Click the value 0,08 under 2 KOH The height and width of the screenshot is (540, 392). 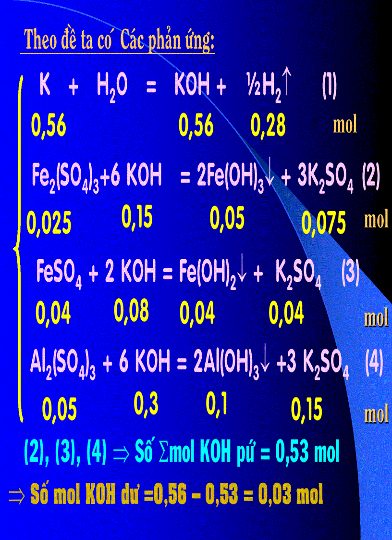[x=131, y=310]
